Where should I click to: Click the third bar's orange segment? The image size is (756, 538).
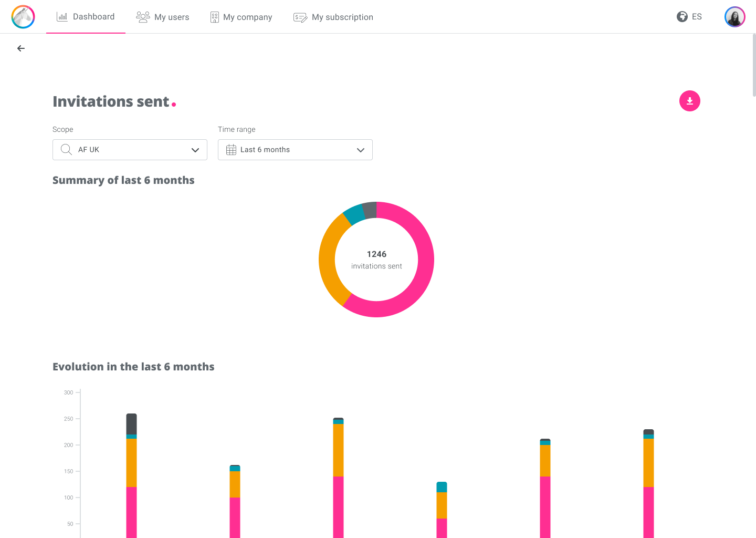(338, 450)
